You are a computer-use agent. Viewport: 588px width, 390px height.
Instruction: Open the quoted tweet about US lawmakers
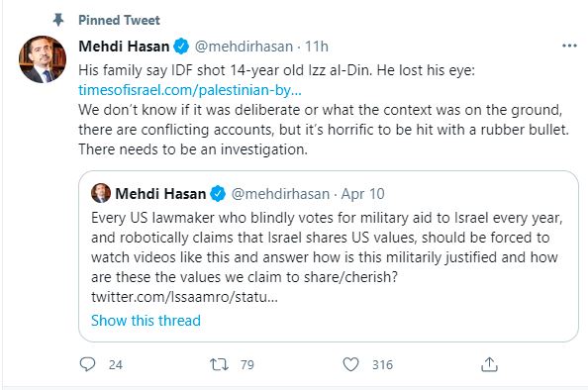pos(329,256)
